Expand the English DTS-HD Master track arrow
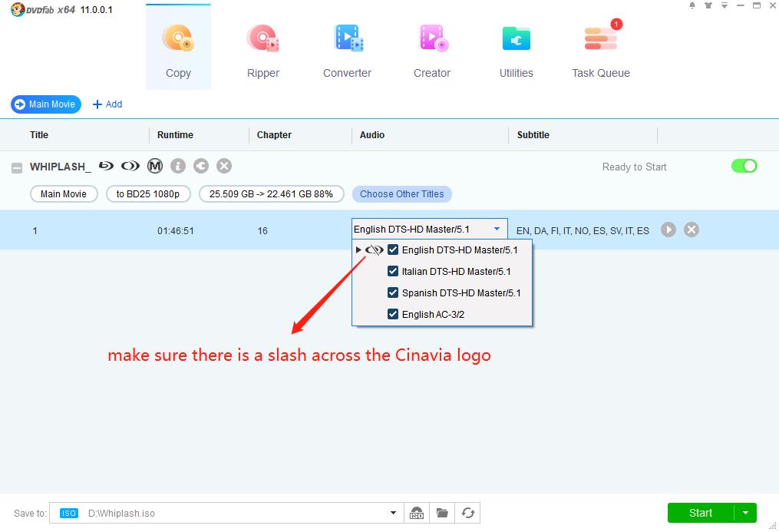Screen dimensions: 779x532 tap(358, 249)
